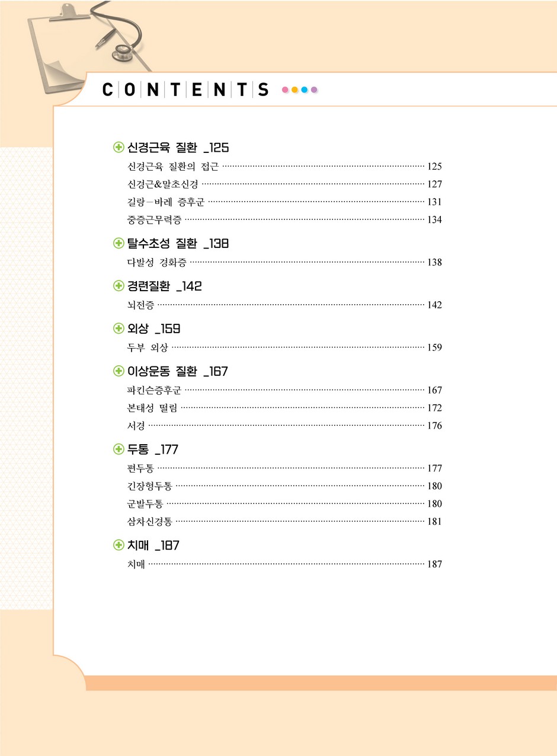The image size is (557, 756).
Task: Click the CONTENTS title text
Action: click(185, 90)
